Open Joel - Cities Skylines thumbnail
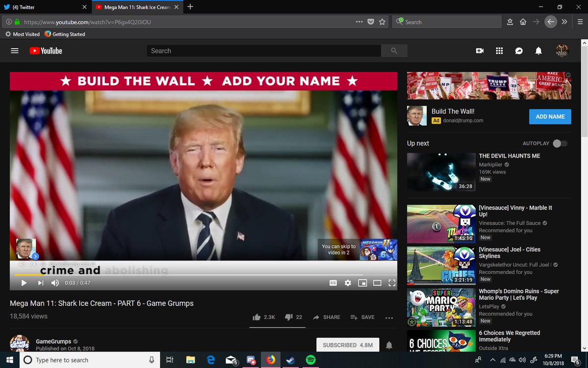588x368 pixels. tap(441, 265)
